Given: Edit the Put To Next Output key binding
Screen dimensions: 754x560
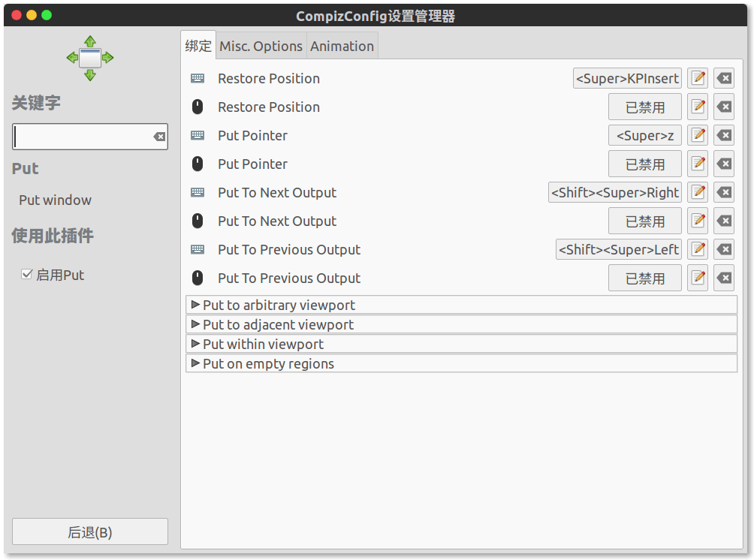Looking at the screenshot, I should pos(698,193).
